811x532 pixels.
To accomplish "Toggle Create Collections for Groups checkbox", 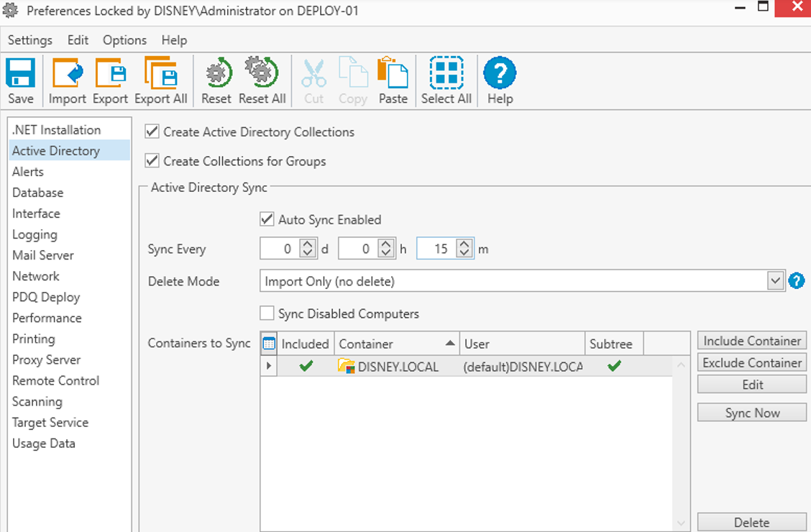I will tap(152, 161).
